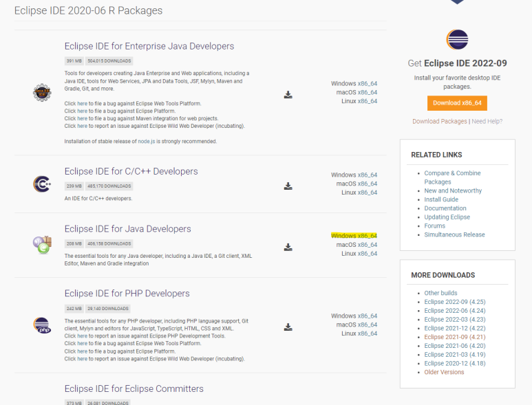Click the 391 MB size badge
The image size is (532, 405).
(x=74, y=61)
